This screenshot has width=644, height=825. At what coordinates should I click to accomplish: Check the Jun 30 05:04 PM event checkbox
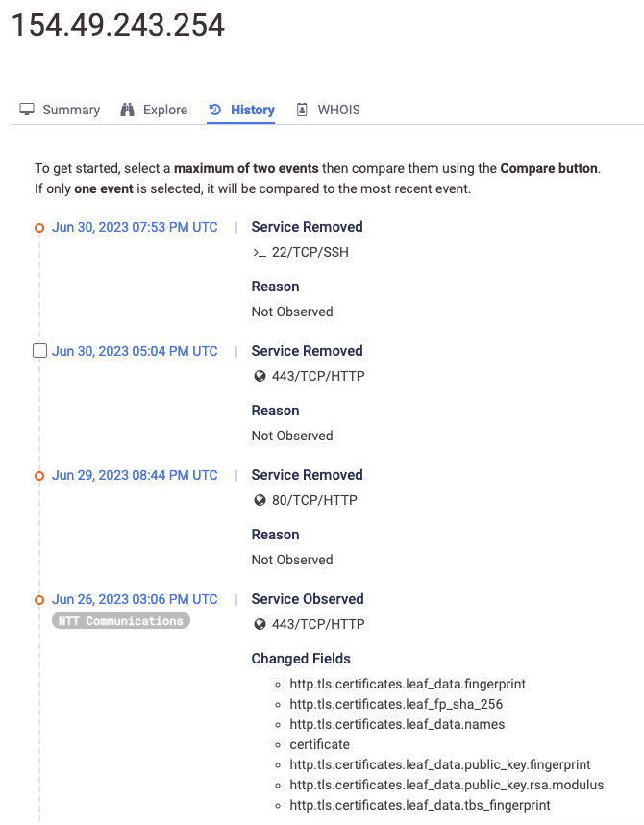[x=39, y=351]
